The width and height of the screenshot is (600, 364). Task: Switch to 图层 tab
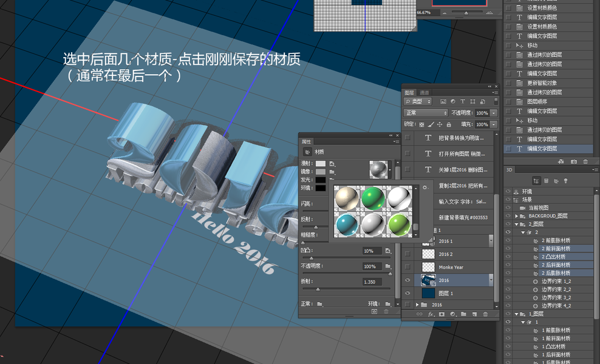(409, 93)
